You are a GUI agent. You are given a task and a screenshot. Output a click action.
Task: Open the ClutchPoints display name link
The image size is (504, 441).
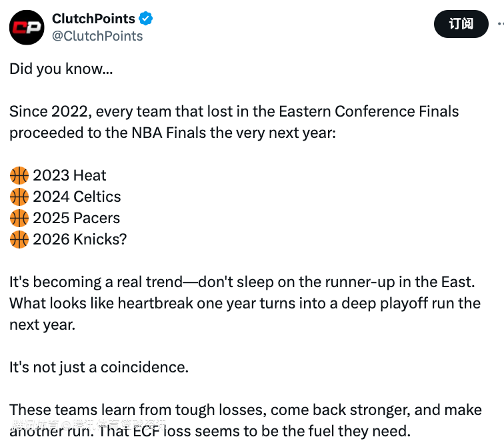click(x=93, y=19)
